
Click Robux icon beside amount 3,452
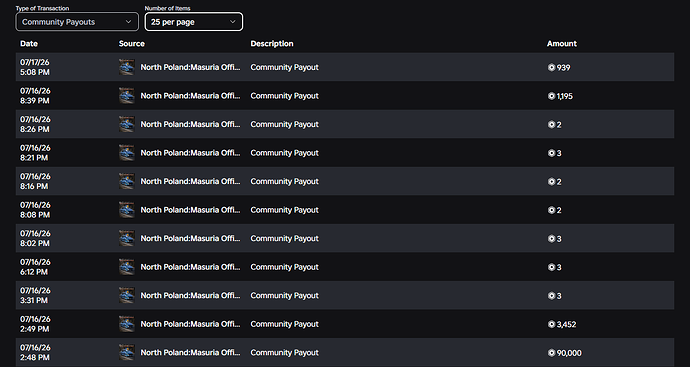coord(551,324)
